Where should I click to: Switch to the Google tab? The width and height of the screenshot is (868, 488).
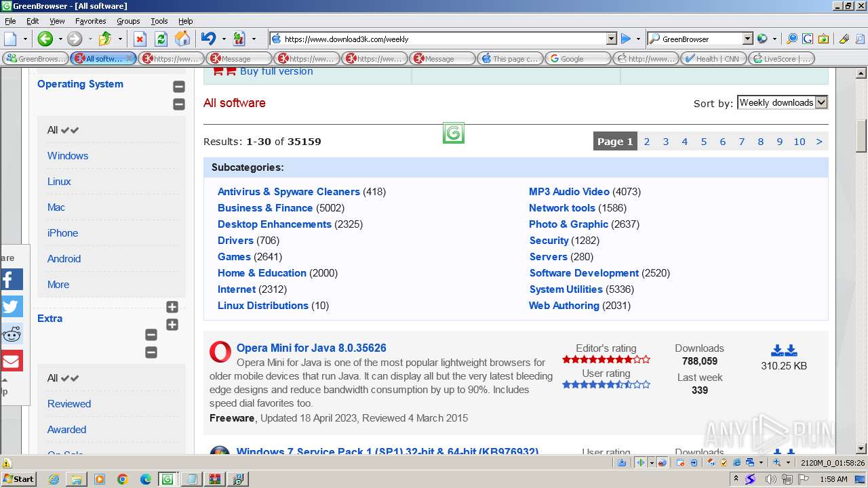tap(578, 58)
